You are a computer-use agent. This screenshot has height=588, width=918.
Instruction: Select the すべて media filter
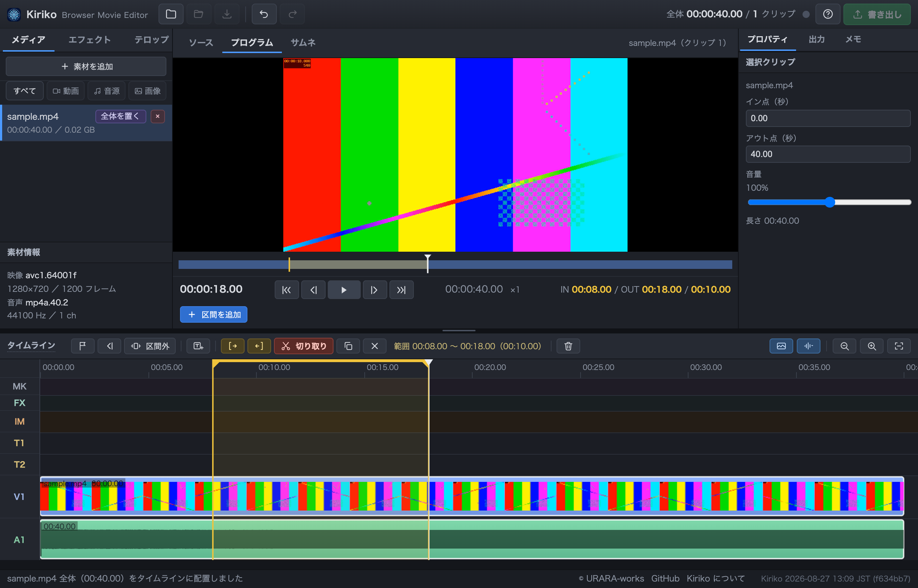pos(24,91)
